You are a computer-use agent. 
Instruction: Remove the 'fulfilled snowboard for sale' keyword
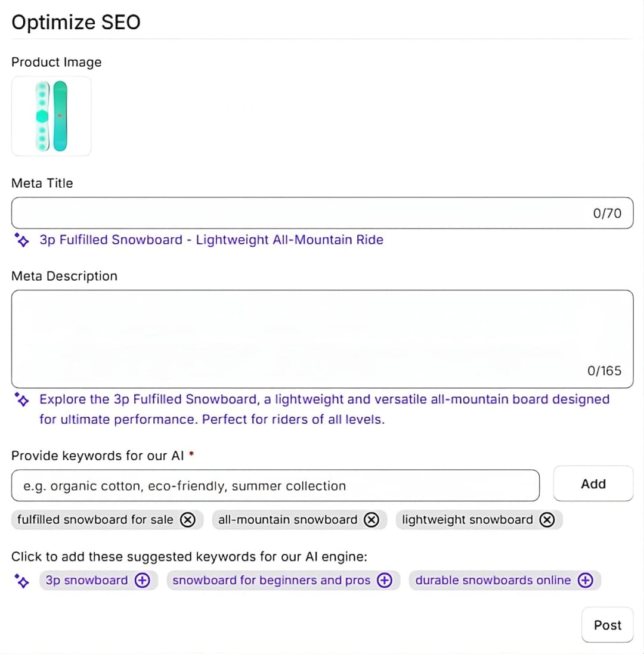tap(187, 520)
